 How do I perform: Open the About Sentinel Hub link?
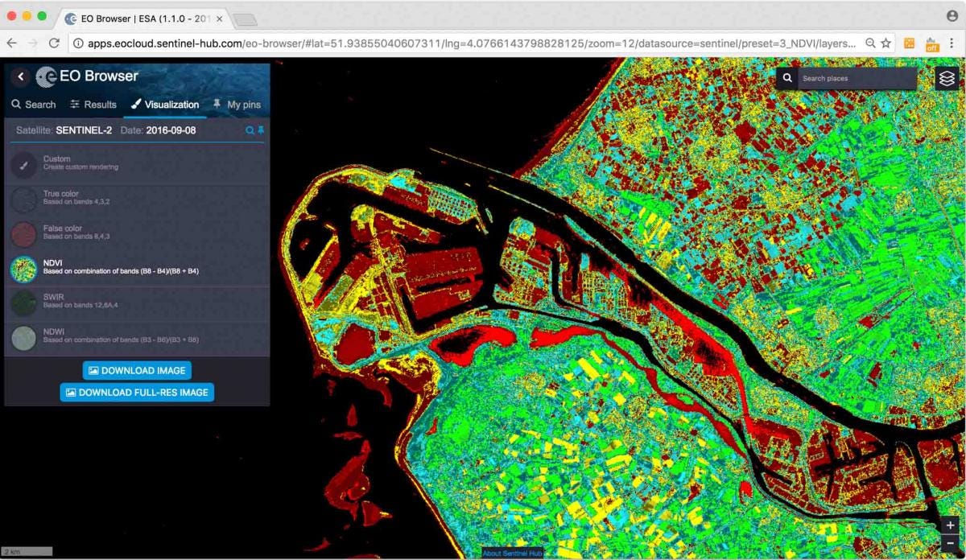pos(514,554)
